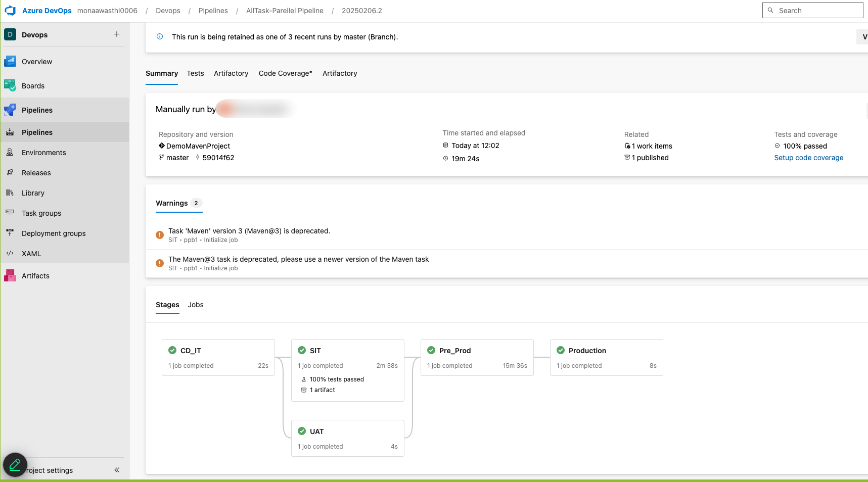Open the Overview sidebar icon
868x482 pixels.
click(10, 62)
